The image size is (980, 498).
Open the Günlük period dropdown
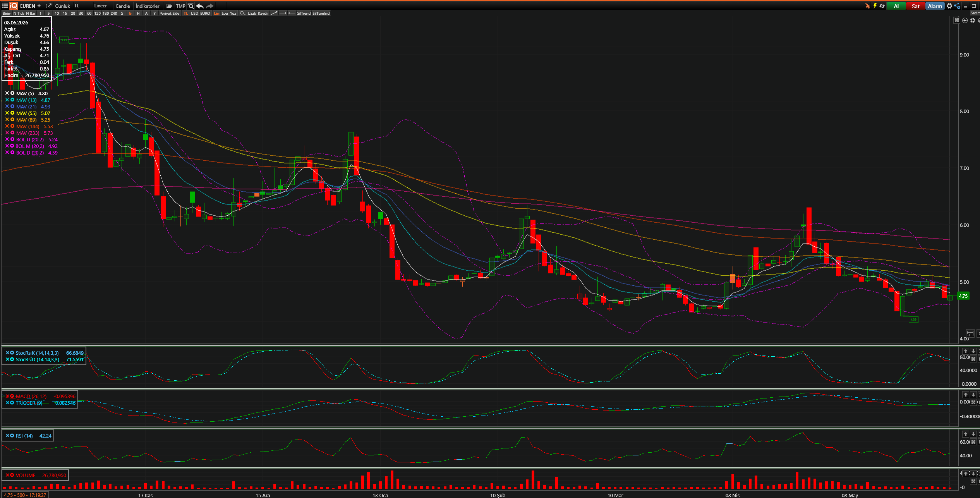tap(63, 6)
